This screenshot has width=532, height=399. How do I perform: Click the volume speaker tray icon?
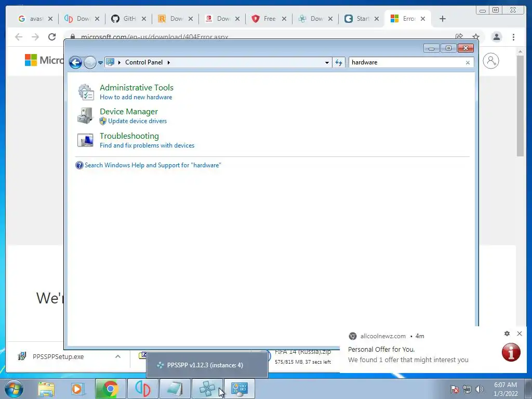[480, 389]
